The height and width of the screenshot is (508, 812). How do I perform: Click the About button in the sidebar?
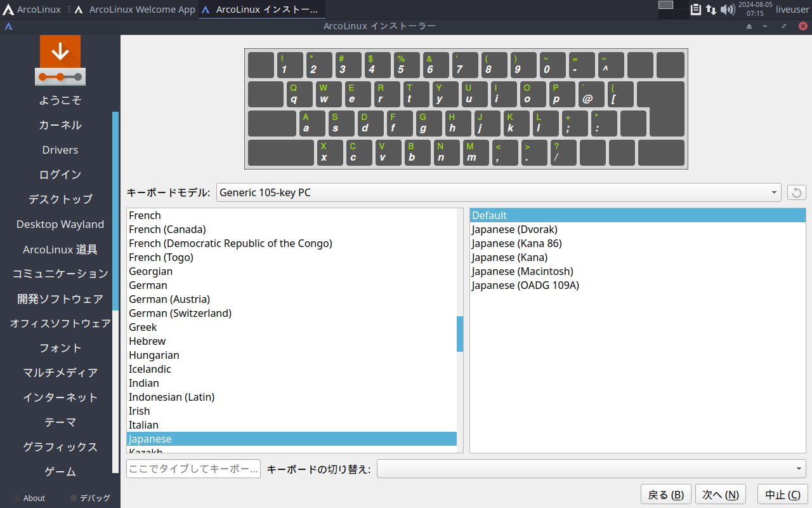pos(29,498)
